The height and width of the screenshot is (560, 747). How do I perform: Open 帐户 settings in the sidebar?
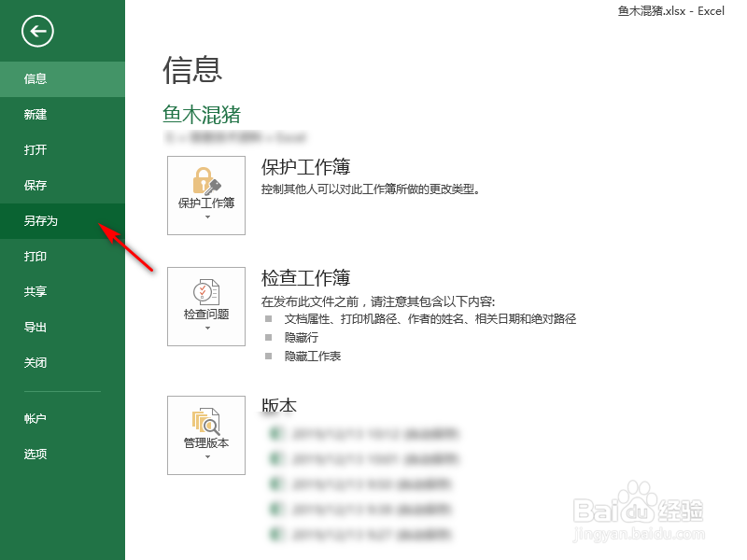tap(63, 418)
